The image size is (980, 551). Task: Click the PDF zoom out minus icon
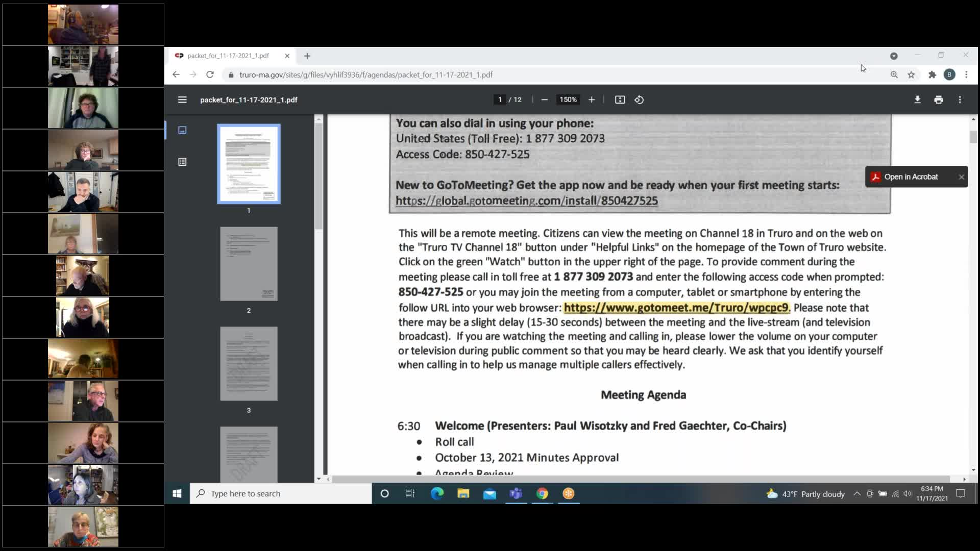pos(545,99)
